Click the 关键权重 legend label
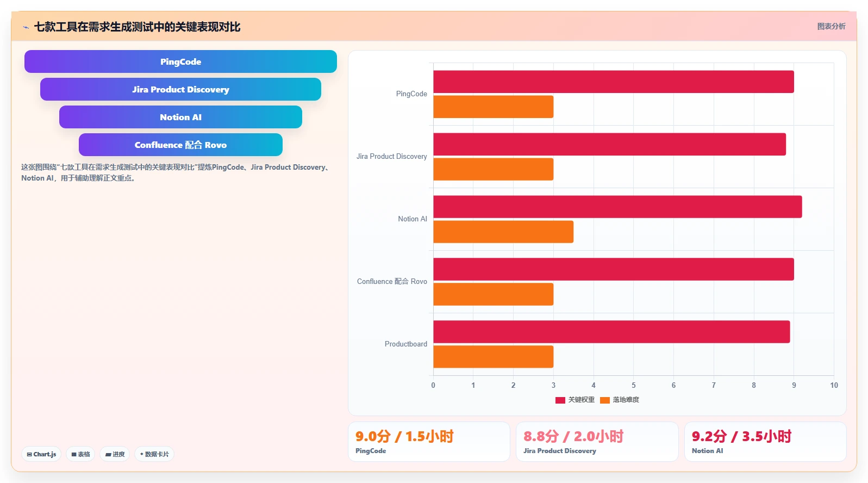 582,400
